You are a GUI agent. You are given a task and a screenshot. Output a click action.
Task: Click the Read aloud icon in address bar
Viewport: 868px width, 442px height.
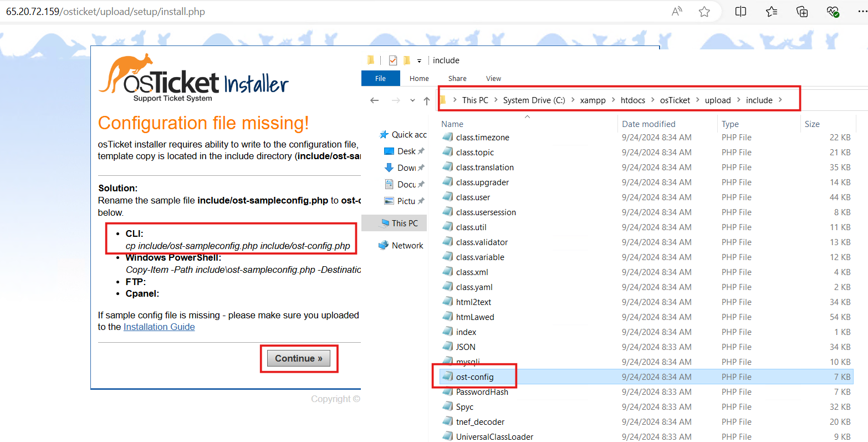[x=677, y=12]
